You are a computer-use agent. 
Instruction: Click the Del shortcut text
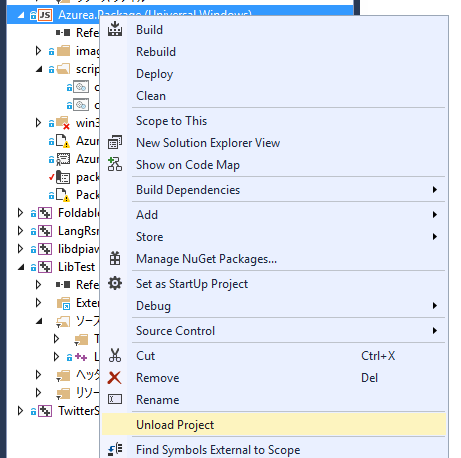point(369,378)
